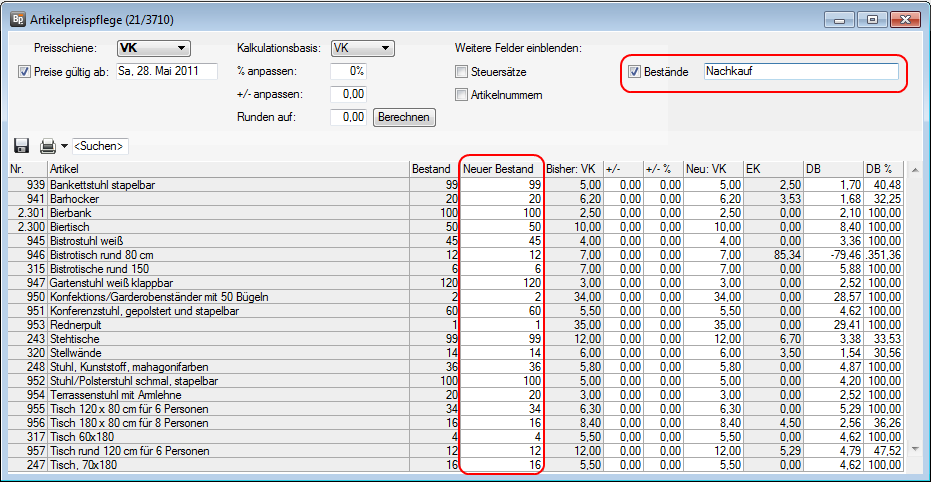Click the 'Neuer Bestand' column header
The height and width of the screenshot is (482, 931).
500,169
